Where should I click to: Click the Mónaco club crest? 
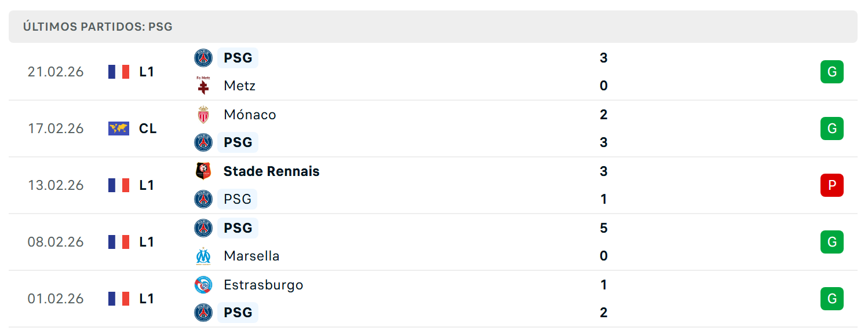pos(203,115)
